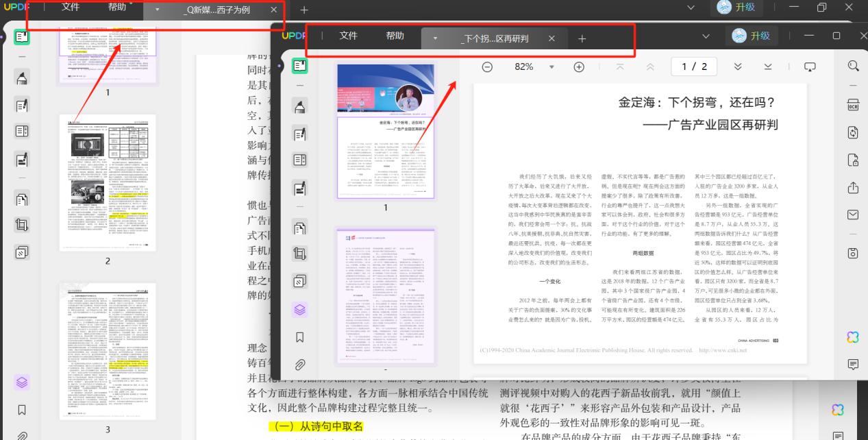Screen dimensions: 868x440
Task: Toggle the layers panel purple icon
Action: pyautogui.click(x=300, y=310)
